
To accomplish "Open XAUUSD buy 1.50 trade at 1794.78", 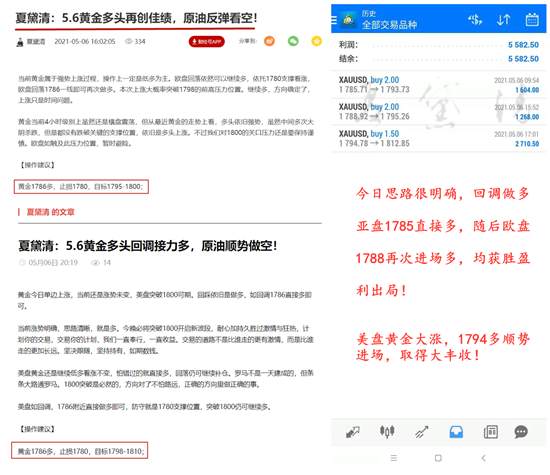I will [x=438, y=138].
